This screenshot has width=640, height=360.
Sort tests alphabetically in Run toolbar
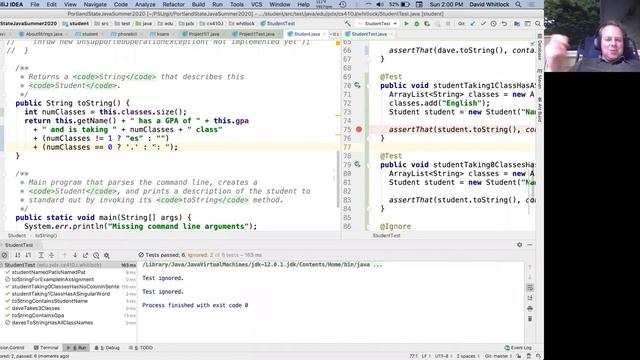18,255
